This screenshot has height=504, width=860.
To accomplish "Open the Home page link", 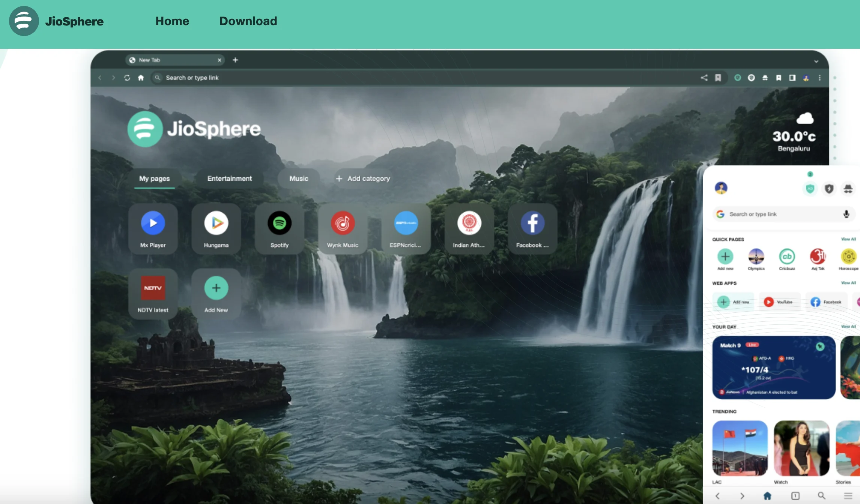I will (x=172, y=21).
